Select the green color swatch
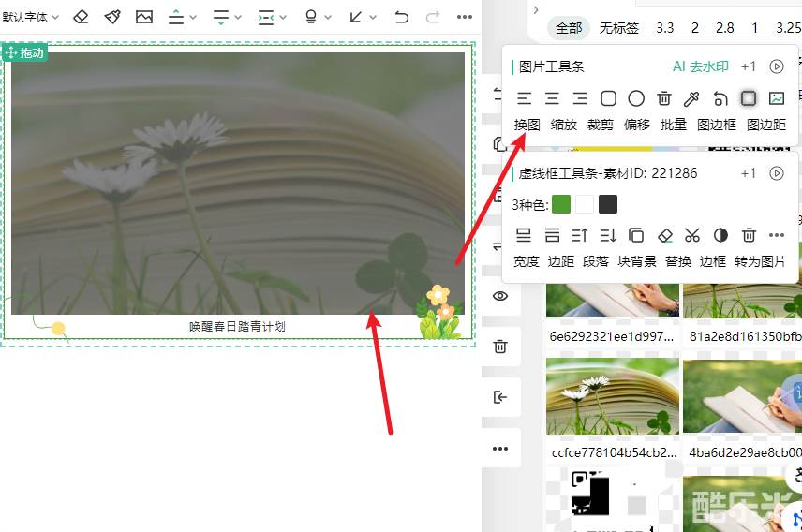Viewport: 802px width, 532px height. [x=561, y=204]
